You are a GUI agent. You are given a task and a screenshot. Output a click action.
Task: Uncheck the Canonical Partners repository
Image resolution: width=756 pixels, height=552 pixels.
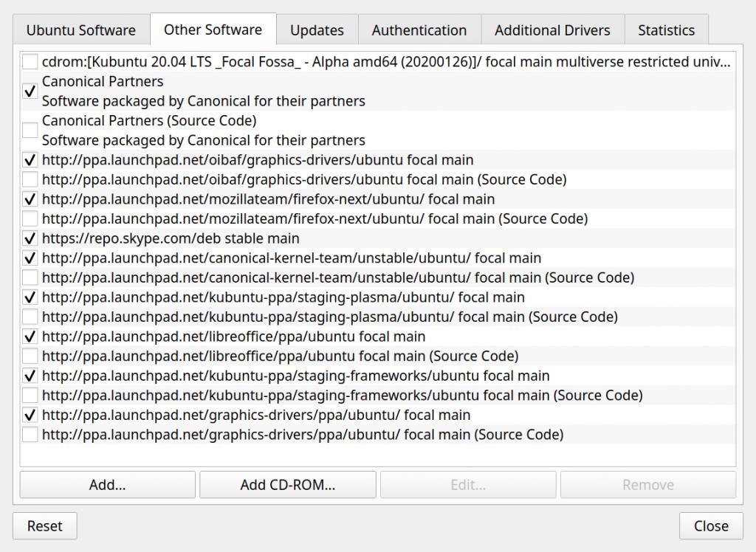point(30,92)
